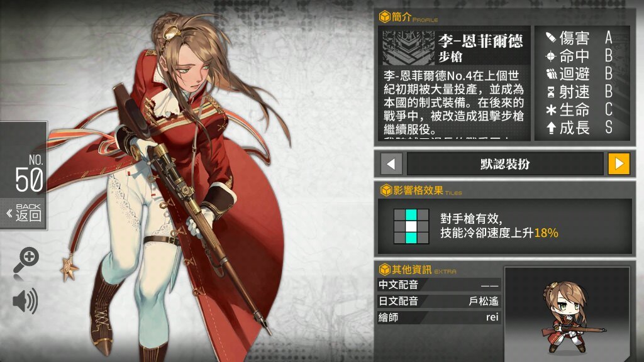Click the damage 傷害 bullet icon
The height and width of the screenshot is (362, 644).
[551, 38]
